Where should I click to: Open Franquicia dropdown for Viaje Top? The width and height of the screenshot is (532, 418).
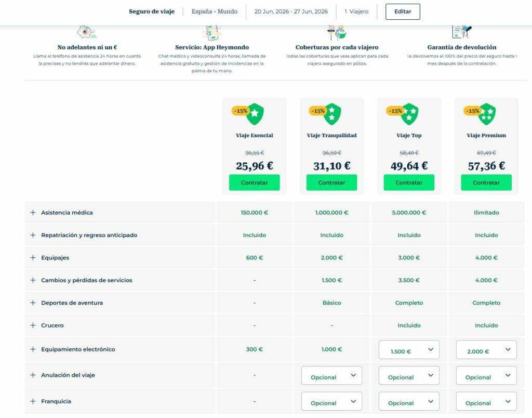(x=409, y=401)
